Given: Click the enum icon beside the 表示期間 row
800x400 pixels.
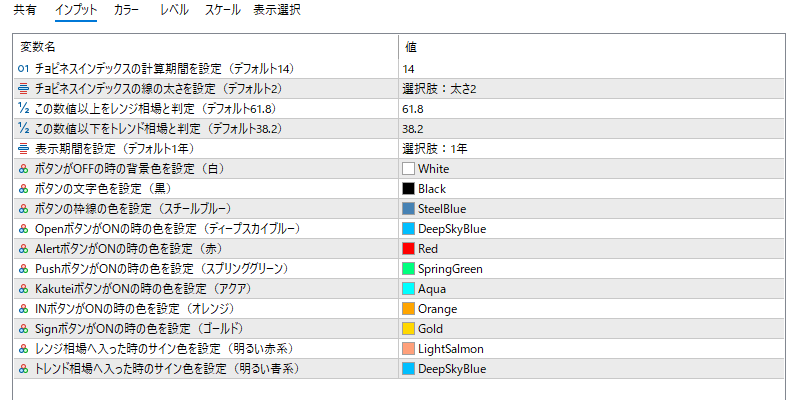Looking at the screenshot, I should tap(23, 149).
